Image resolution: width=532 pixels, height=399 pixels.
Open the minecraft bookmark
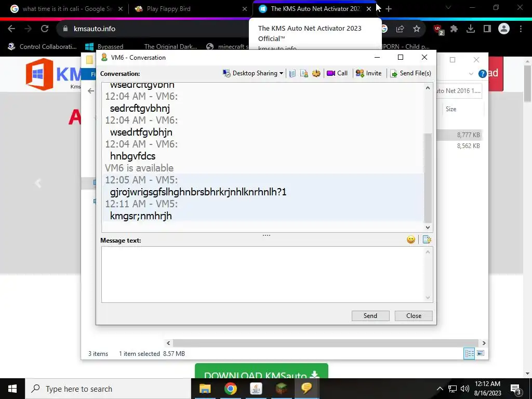tap(228, 46)
